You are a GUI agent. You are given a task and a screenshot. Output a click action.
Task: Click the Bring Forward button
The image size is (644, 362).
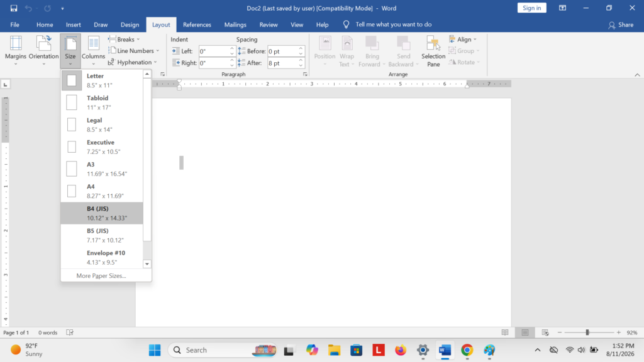coord(372,50)
